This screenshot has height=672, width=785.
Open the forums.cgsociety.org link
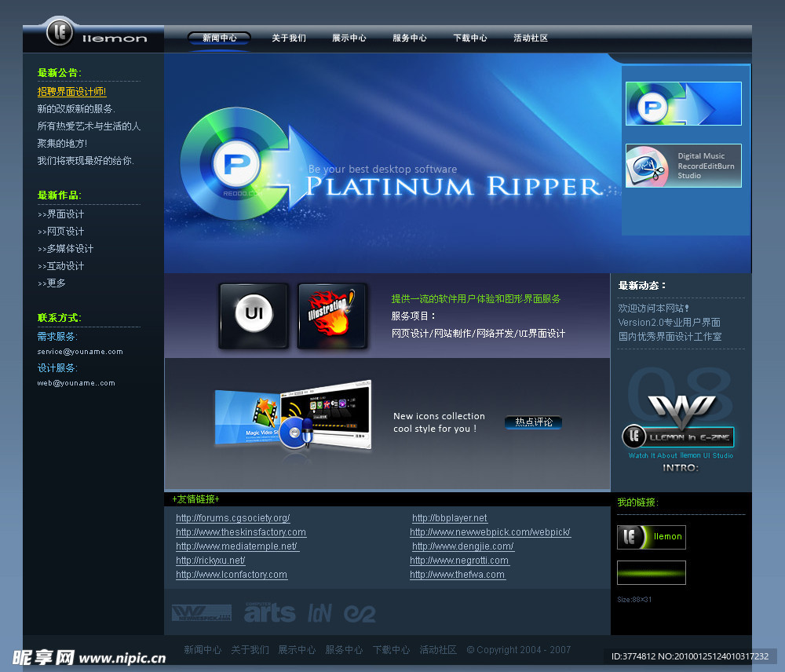tap(233, 518)
